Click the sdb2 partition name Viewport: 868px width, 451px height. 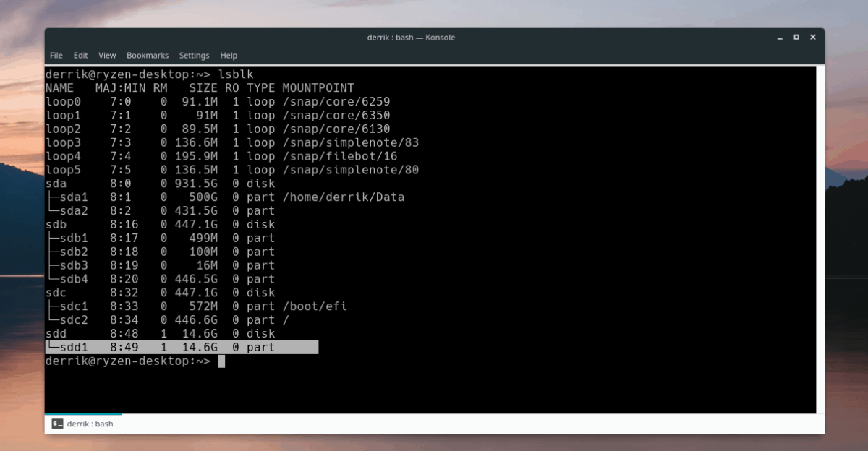[x=74, y=252]
